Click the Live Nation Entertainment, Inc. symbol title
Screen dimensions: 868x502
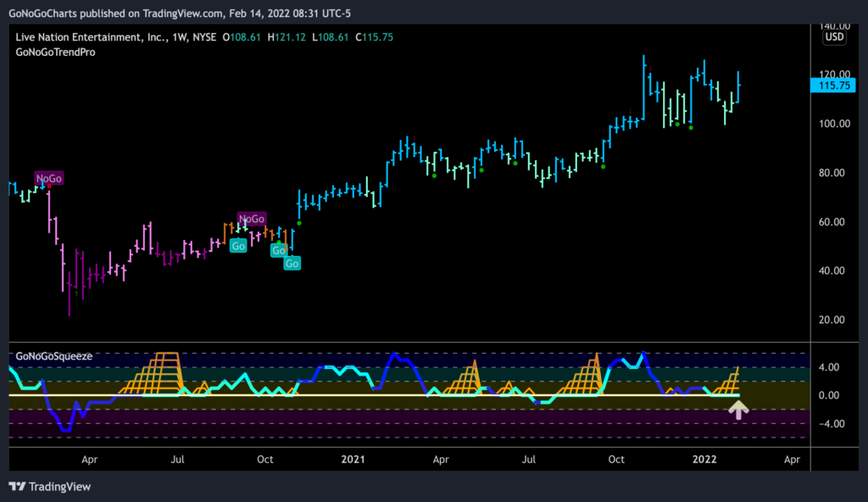(x=91, y=37)
